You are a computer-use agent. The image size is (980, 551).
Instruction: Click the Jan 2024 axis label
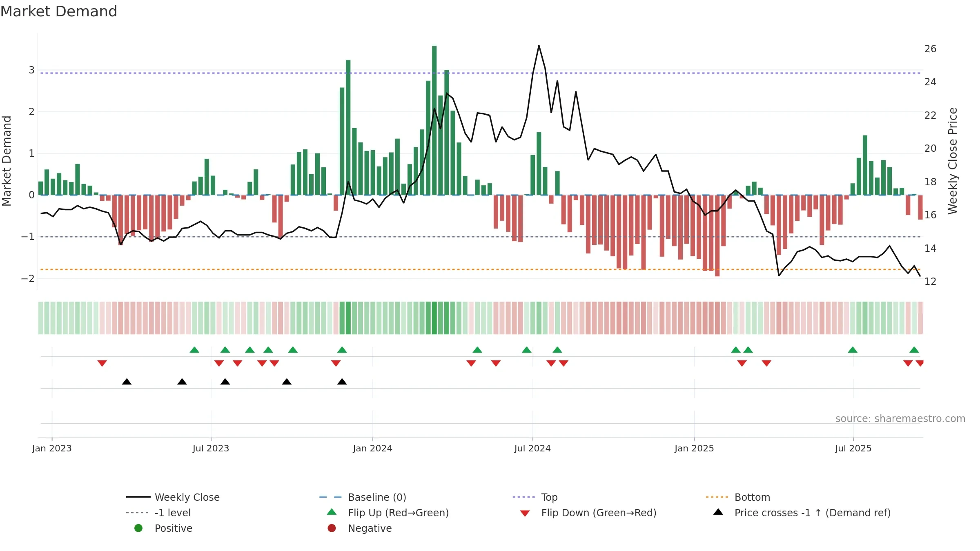coord(372,448)
